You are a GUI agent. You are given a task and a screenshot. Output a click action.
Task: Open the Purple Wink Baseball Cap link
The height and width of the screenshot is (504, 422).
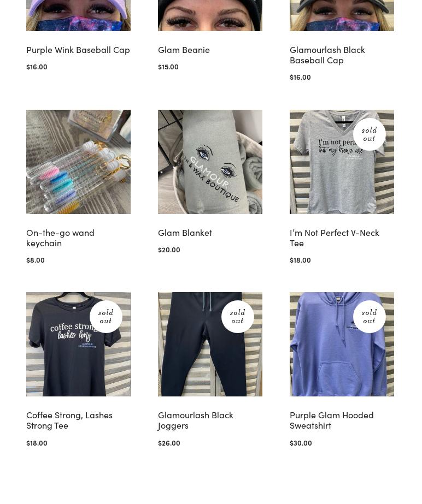[x=78, y=50]
